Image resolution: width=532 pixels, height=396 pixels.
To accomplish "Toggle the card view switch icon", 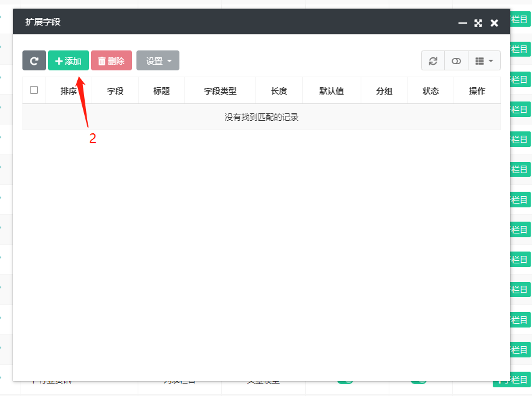I will click(x=456, y=61).
